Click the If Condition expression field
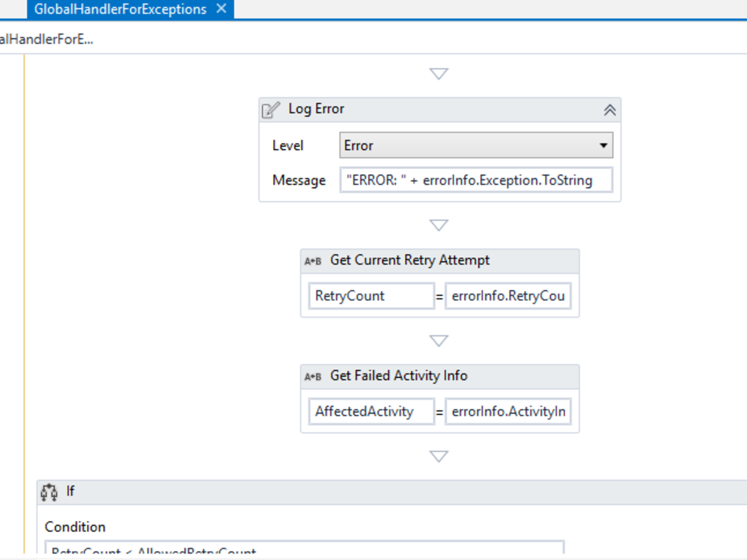 pos(303,548)
